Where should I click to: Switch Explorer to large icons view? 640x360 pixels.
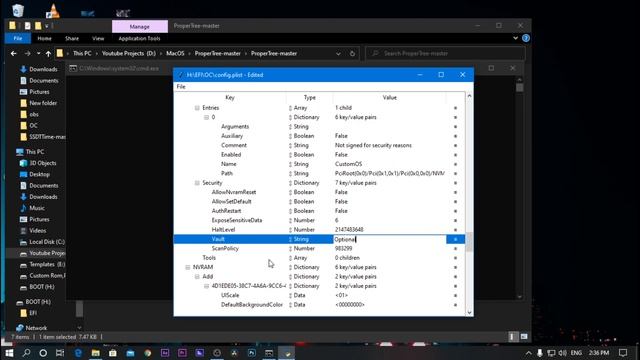point(524,337)
